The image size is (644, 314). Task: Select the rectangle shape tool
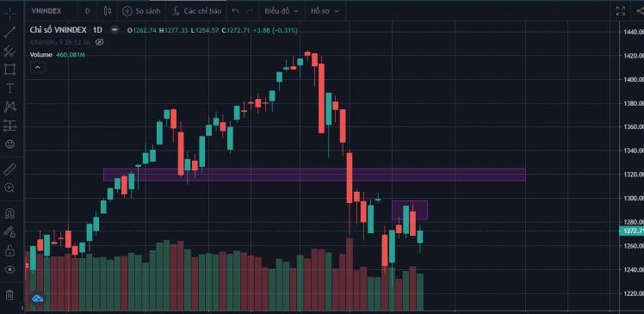(x=9, y=70)
